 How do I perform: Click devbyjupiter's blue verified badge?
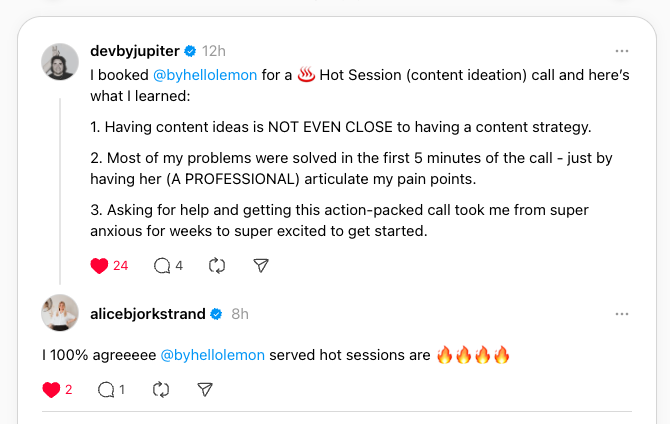click(189, 50)
